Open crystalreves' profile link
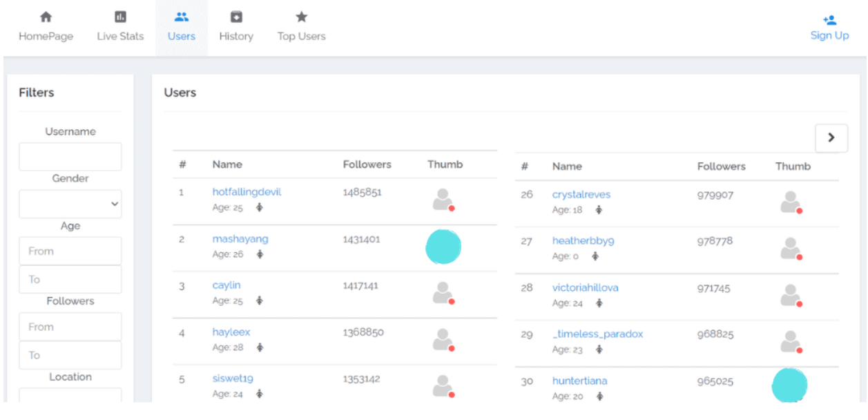The image size is (868, 420). pos(581,195)
